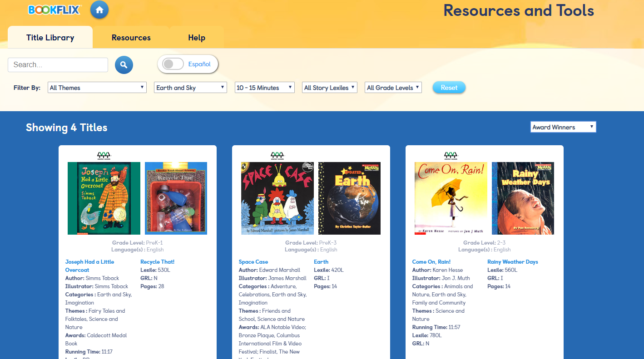
Task: Click Weston Woods logo above Come On, Rain! card
Action: 451,156
